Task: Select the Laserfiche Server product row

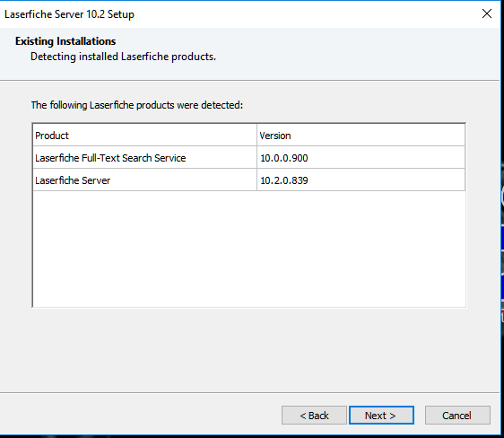Action: [x=248, y=180]
